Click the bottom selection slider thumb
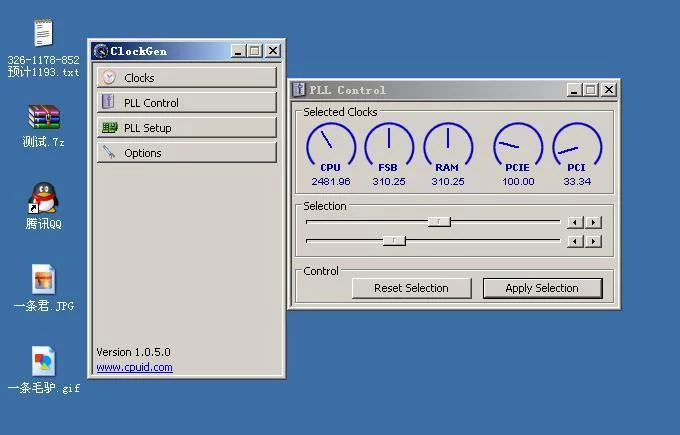The width and height of the screenshot is (680, 435). [x=394, y=241]
